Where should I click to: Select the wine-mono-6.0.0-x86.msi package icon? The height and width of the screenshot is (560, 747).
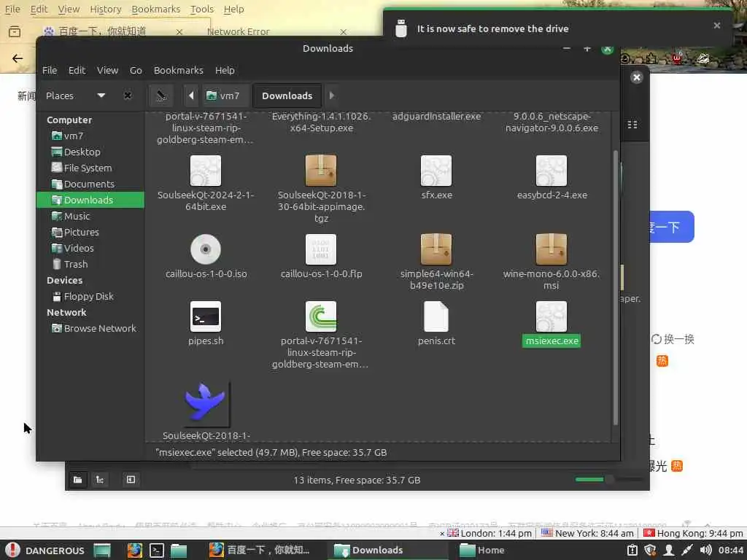(x=551, y=249)
